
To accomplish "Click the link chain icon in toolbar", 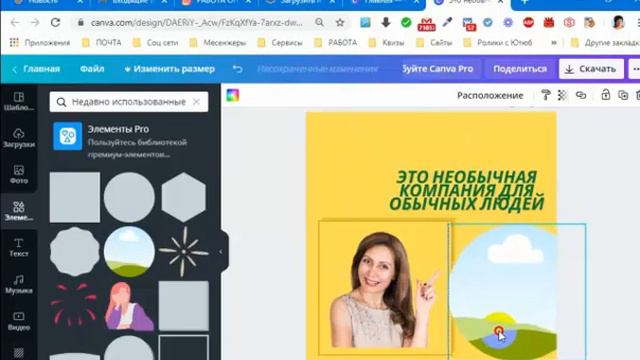I will coord(581,95).
